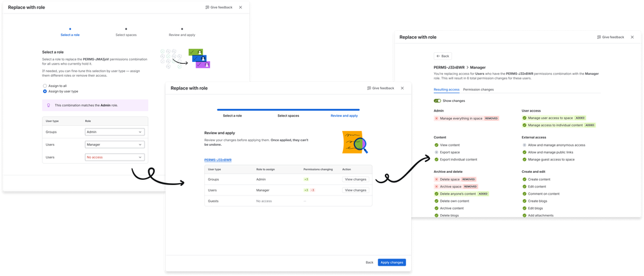The image size is (644, 276).
Task: Click the check icon beside Export individual content
Action: (x=436, y=159)
